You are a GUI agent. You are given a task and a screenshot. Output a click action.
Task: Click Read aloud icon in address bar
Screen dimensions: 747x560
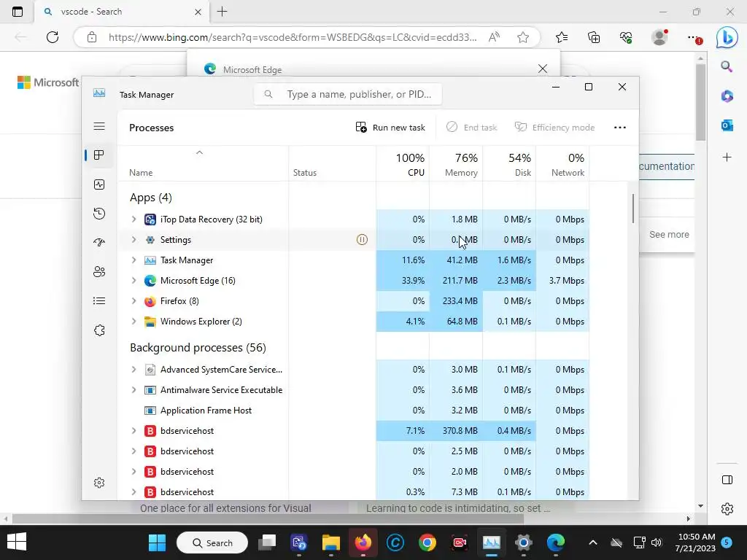pos(494,37)
